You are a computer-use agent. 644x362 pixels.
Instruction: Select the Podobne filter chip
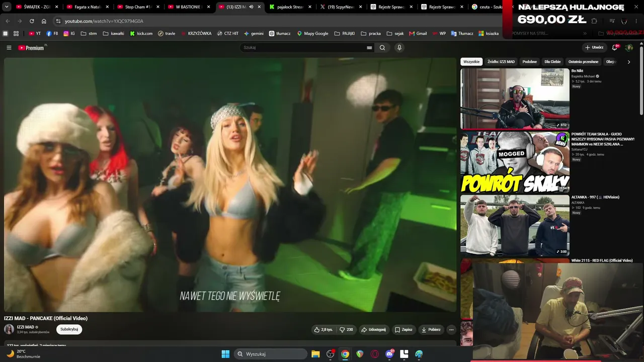530,62
